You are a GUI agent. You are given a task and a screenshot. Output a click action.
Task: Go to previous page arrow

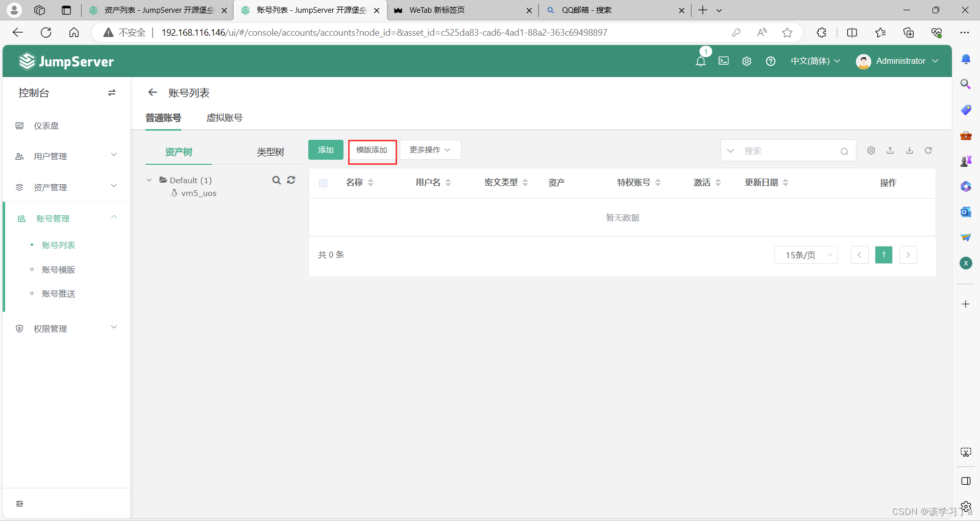click(x=860, y=255)
